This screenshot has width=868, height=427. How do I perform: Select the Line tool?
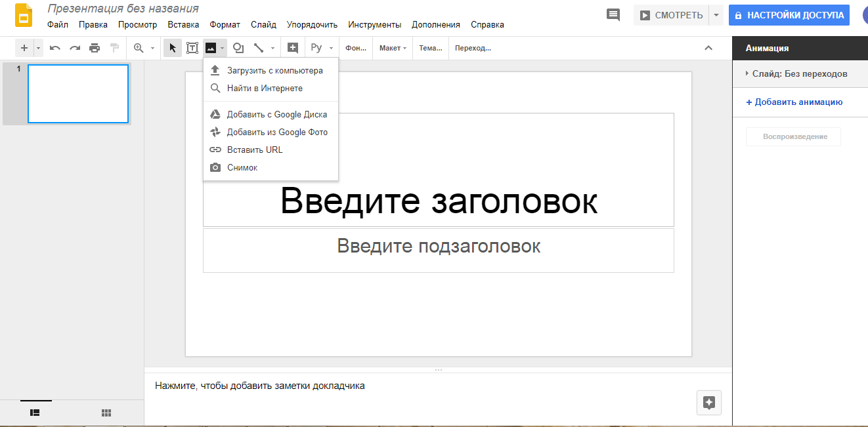[x=259, y=47]
